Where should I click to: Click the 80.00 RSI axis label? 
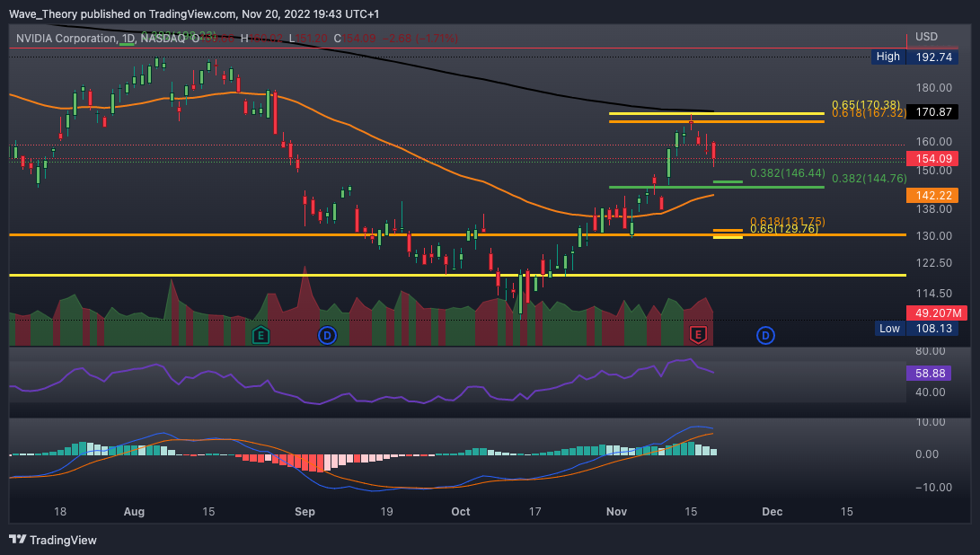click(931, 351)
